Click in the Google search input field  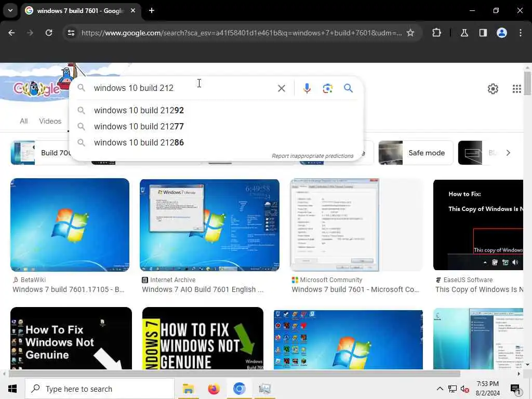pyautogui.click(x=183, y=88)
